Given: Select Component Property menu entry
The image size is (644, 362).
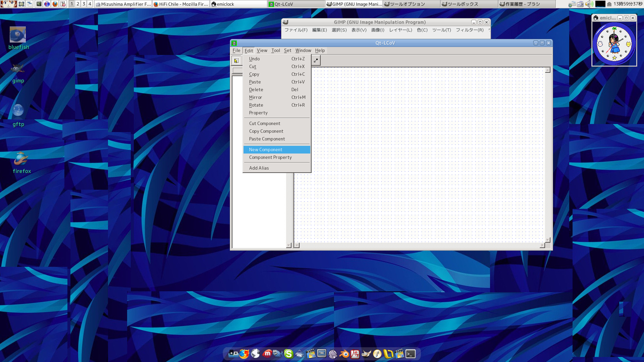Looking at the screenshot, I should tap(270, 157).
